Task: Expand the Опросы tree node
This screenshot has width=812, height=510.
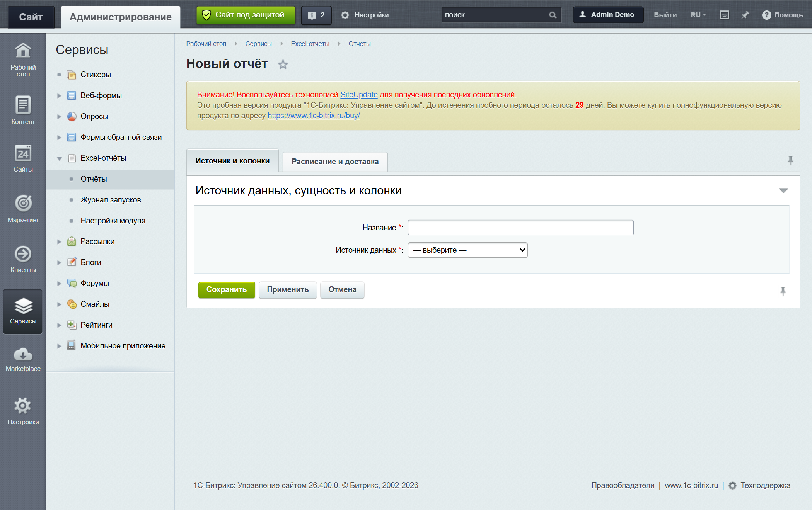Action: click(x=59, y=116)
